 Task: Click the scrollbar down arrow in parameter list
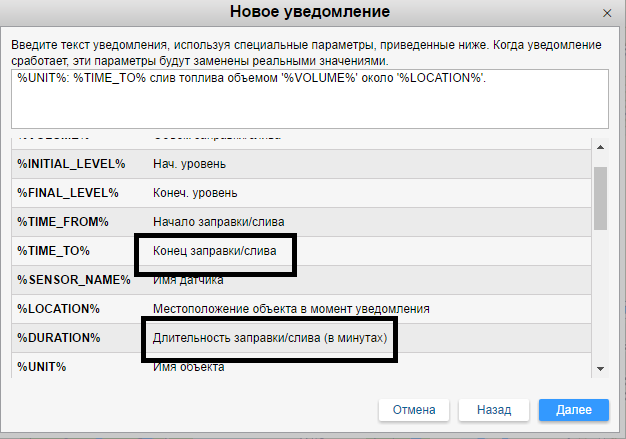tap(600, 369)
